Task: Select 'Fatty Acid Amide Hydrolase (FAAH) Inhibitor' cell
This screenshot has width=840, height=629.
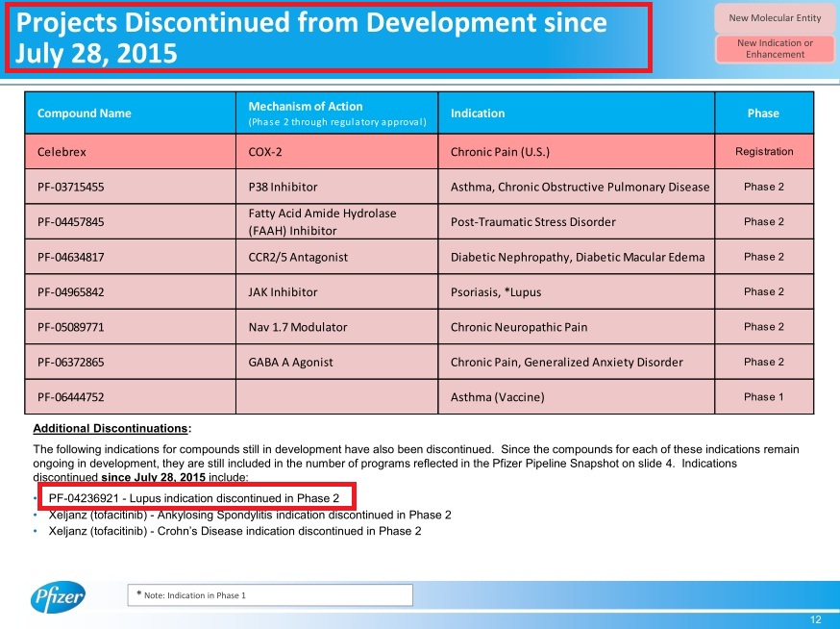Action: click(337, 221)
